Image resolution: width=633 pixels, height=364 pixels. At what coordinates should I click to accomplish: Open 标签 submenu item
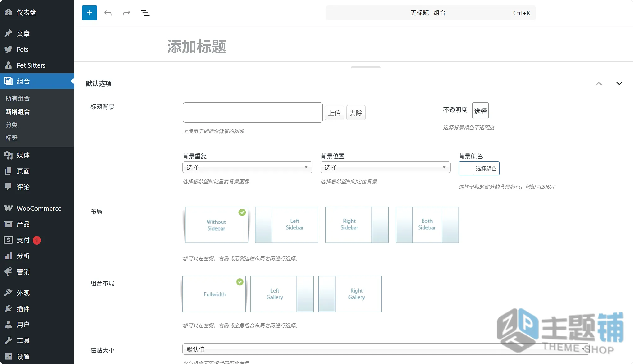[12, 138]
